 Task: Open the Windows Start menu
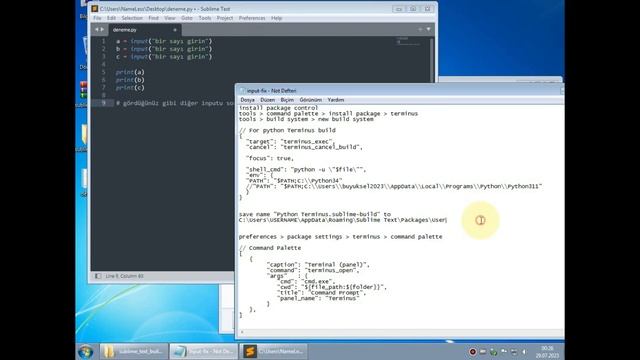point(85,351)
